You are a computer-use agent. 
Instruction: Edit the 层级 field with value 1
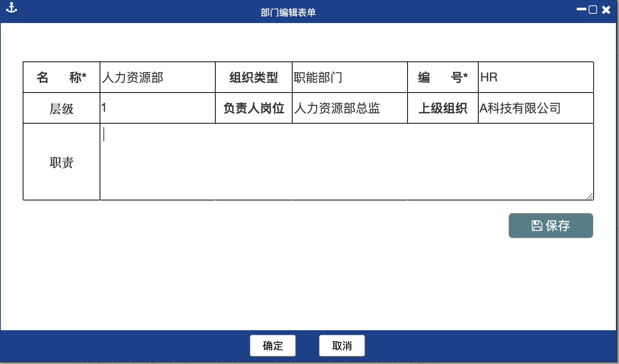click(x=157, y=108)
